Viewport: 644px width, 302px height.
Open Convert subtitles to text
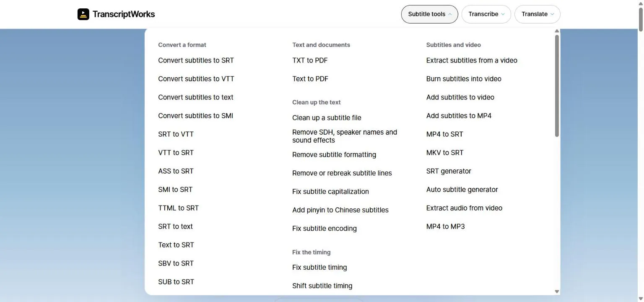coord(196,97)
